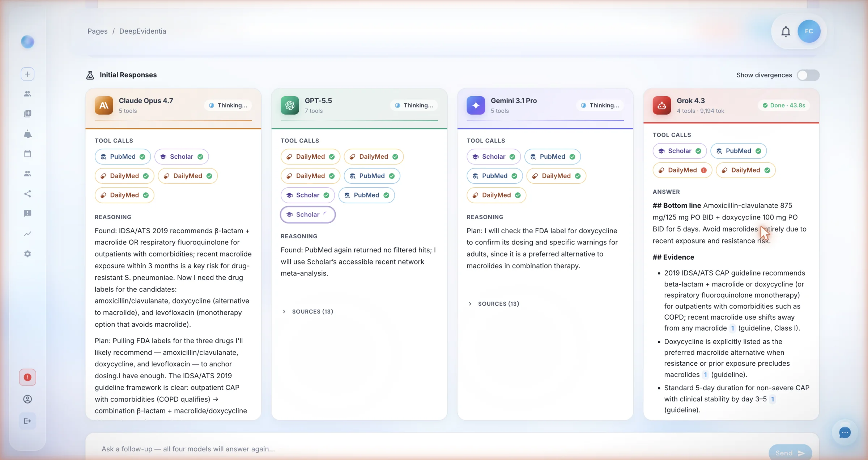Click Claude Opus 4.7 Thinking status badge
This screenshot has width=868, height=460.
(228, 105)
